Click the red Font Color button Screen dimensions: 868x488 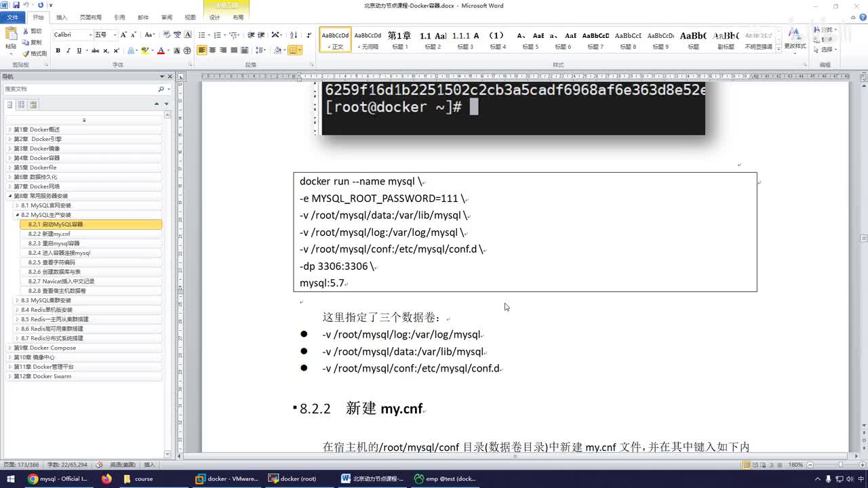click(161, 50)
